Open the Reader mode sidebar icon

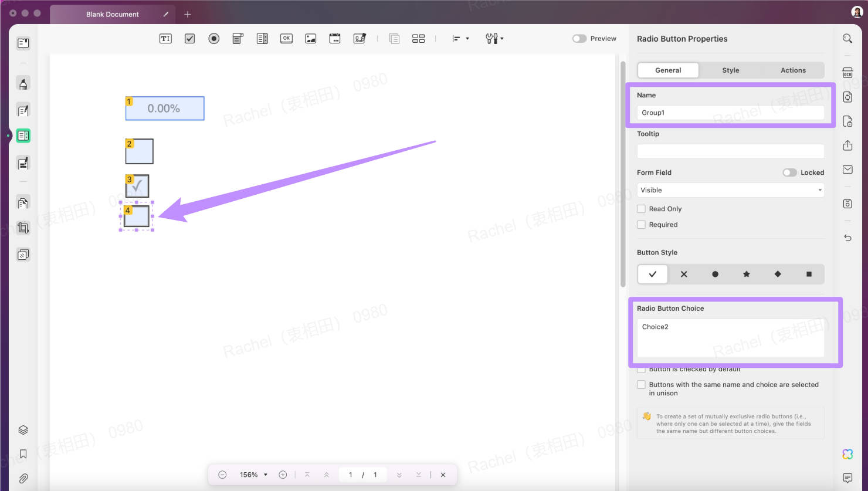(x=23, y=43)
